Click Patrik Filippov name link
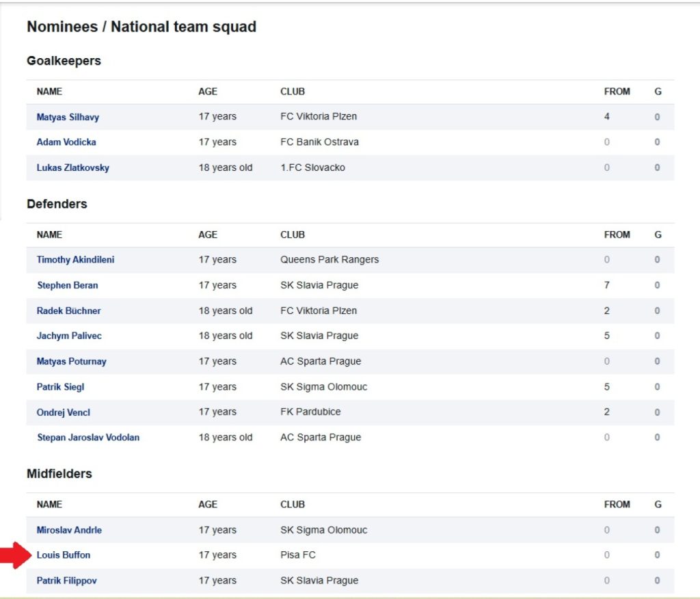This screenshot has width=700, height=599. 66,581
